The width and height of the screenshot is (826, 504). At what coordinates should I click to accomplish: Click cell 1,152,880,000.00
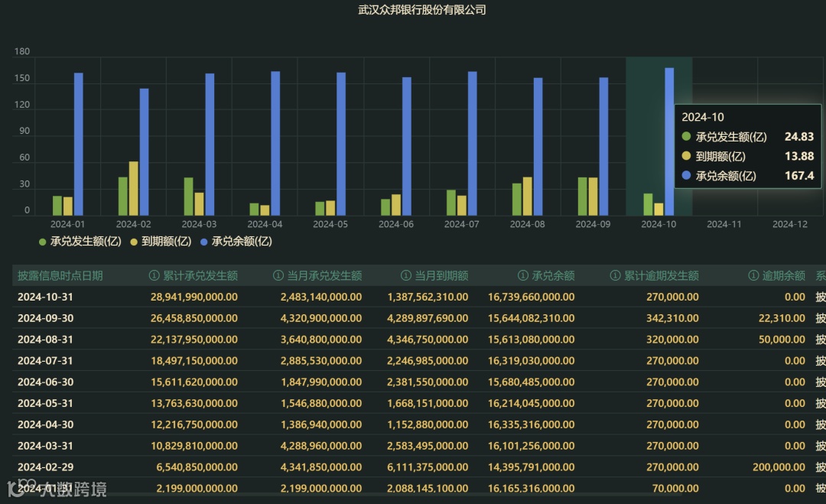[x=428, y=424]
